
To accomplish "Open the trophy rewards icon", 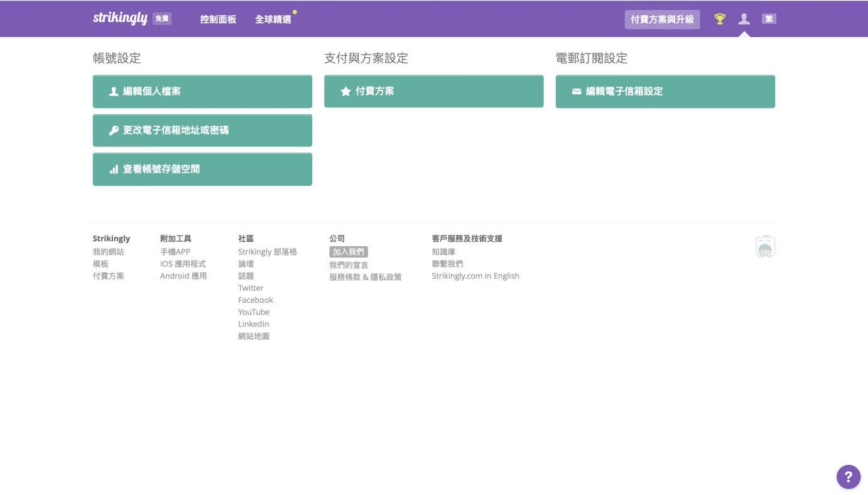I will 720,19.
